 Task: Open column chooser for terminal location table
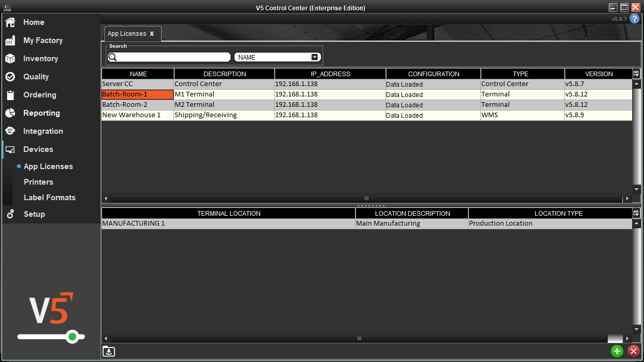pyautogui.click(x=637, y=213)
